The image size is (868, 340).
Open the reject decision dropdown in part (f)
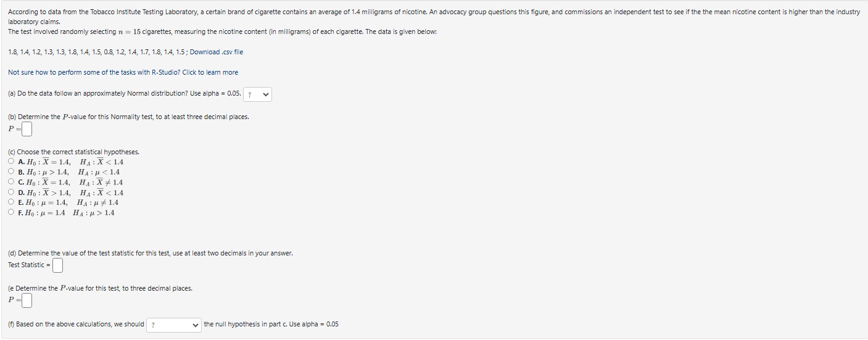[174, 325]
